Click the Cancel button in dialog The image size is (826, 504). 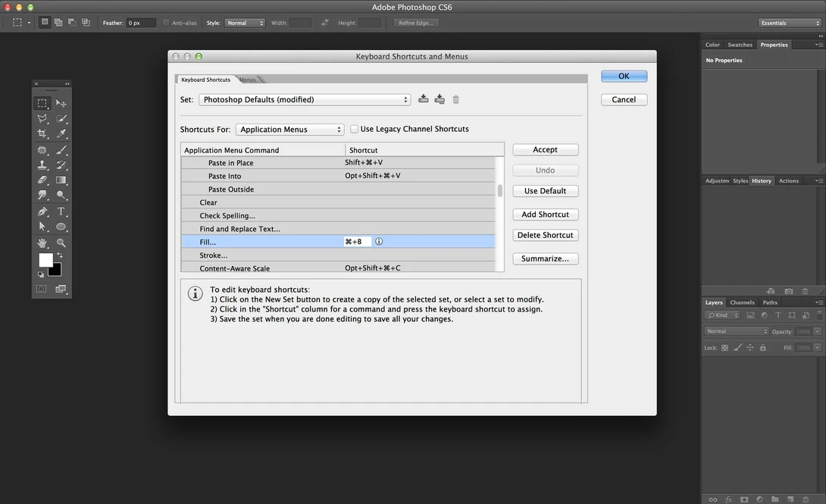[x=624, y=99]
